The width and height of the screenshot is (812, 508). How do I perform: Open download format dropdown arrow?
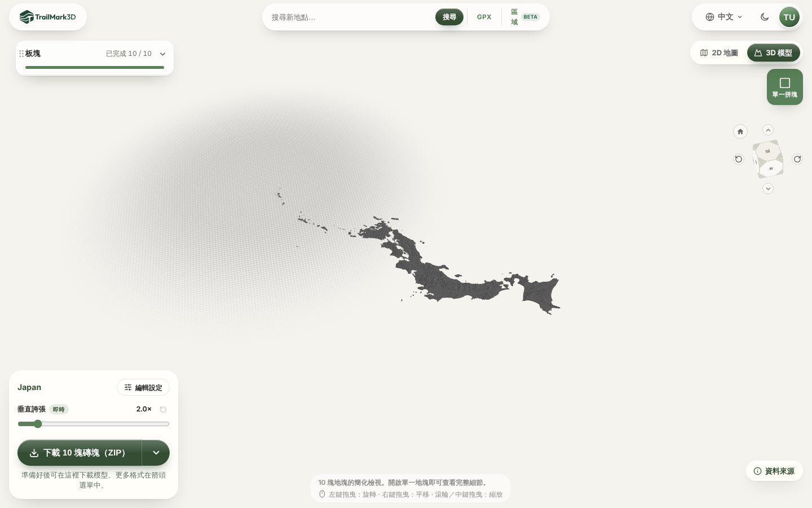[156, 453]
